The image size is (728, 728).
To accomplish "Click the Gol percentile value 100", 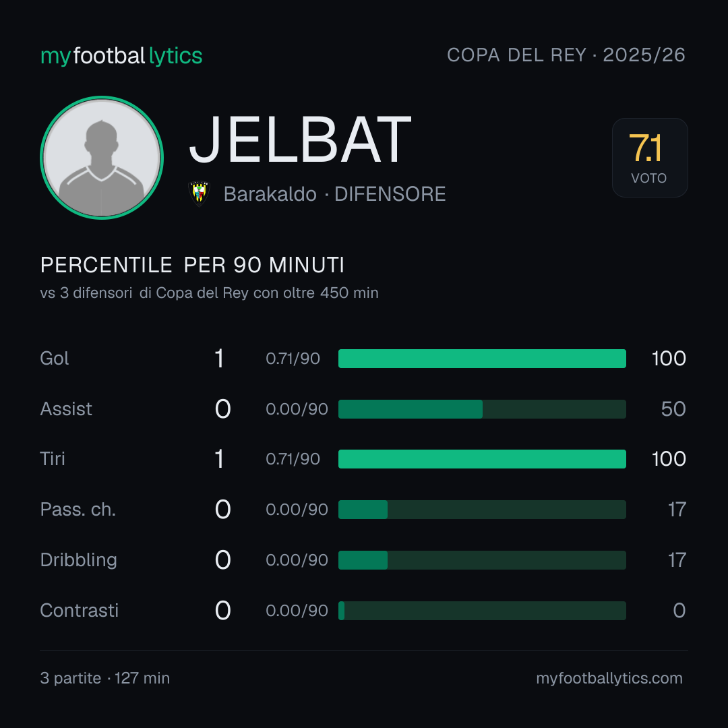I will (x=669, y=359).
